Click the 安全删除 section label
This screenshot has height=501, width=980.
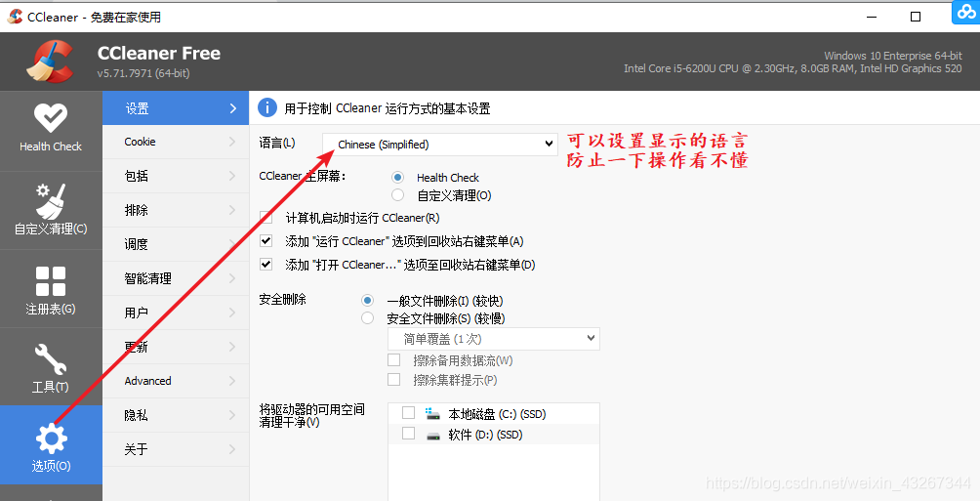282,300
